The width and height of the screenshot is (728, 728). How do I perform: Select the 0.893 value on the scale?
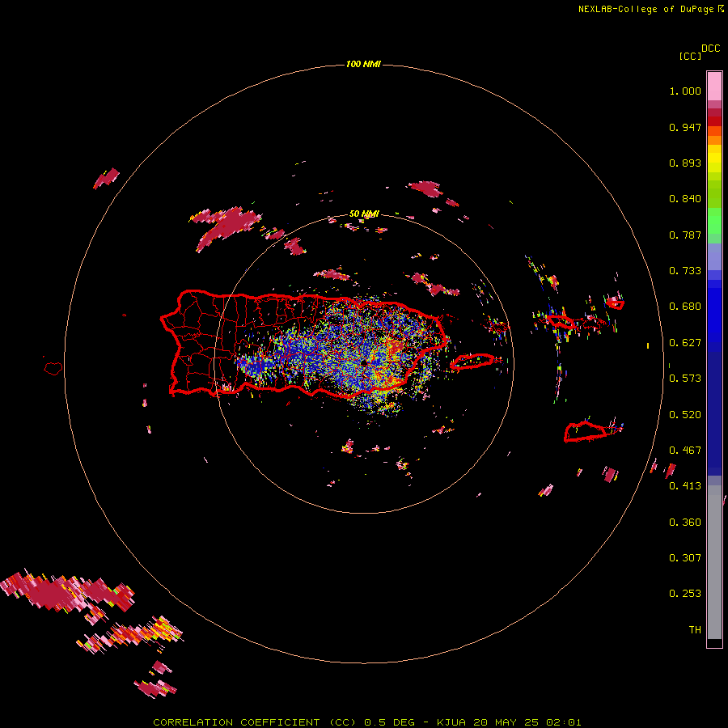pyautogui.click(x=685, y=163)
